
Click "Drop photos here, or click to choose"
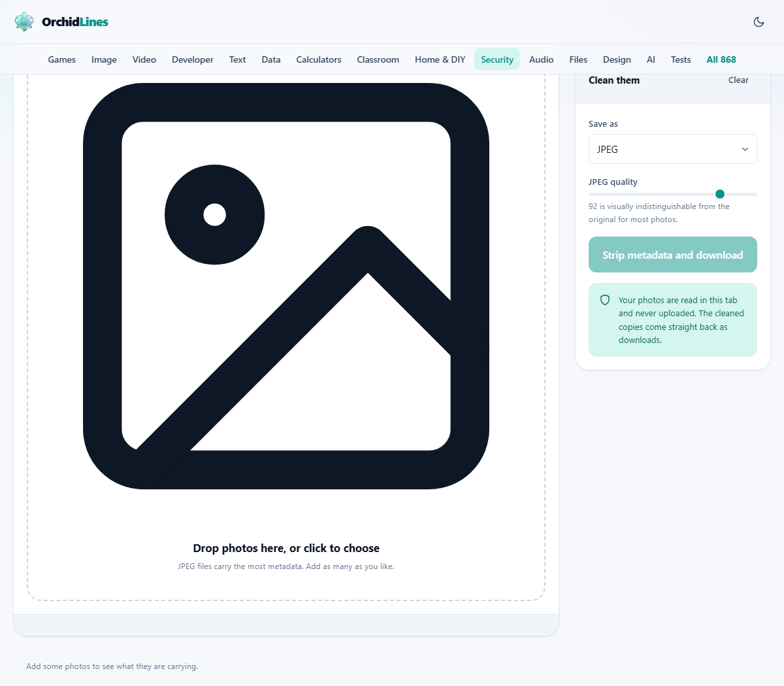click(x=286, y=548)
